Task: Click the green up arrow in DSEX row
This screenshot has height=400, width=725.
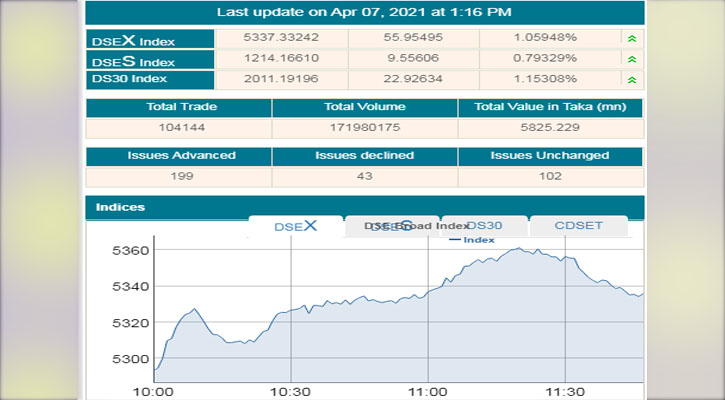Action: (x=630, y=39)
